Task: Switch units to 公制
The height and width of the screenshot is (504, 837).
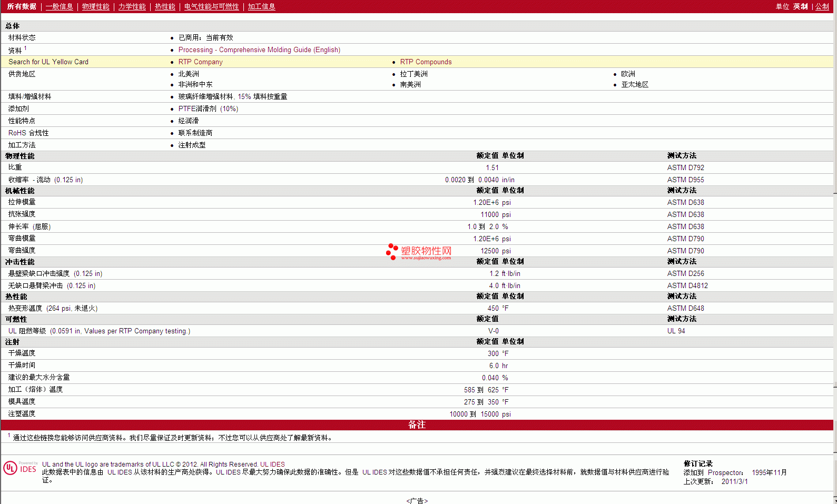Action: (x=822, y=6)
